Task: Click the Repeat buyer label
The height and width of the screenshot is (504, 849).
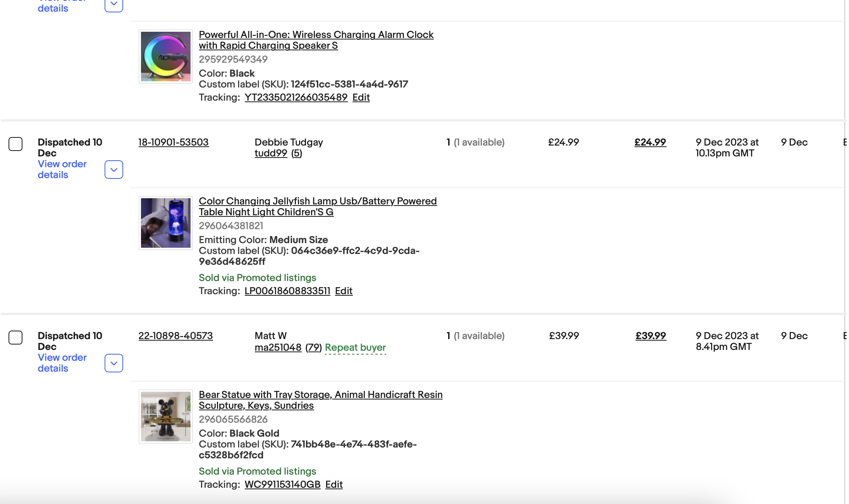Action: pos(355,348)
